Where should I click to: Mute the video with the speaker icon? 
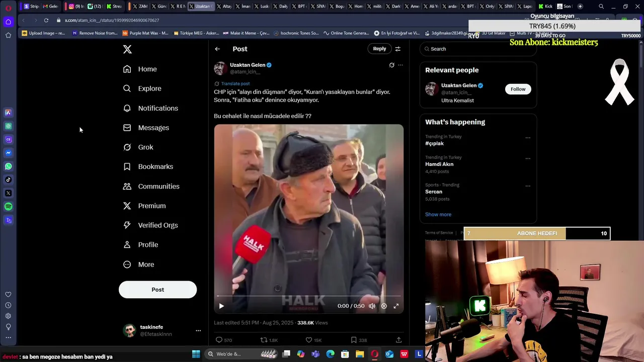(372, 306)
